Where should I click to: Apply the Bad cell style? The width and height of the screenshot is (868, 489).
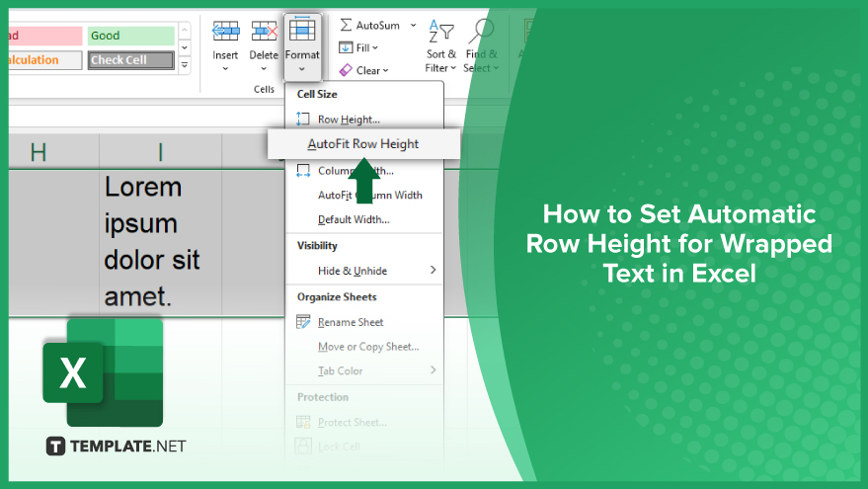pos(45,36)
